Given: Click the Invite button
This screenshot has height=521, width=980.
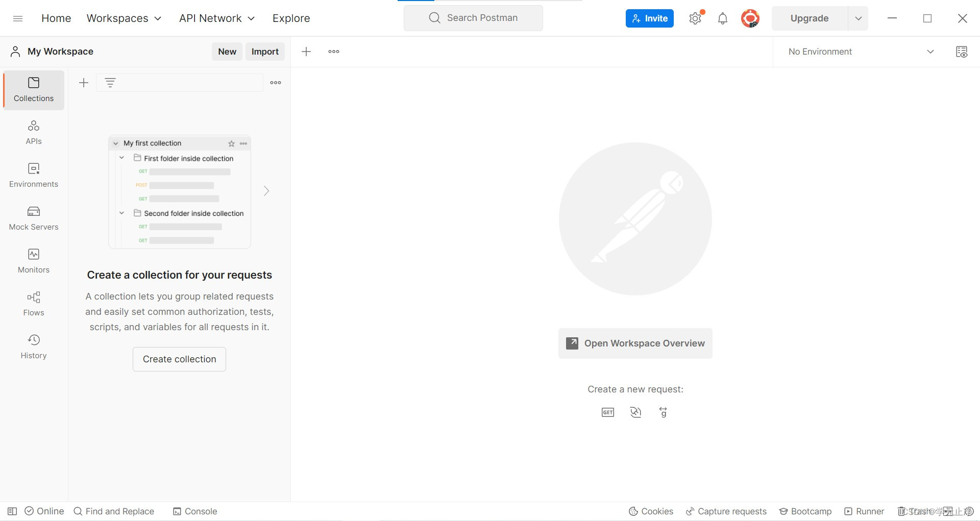Looking at the screenshot, I should [649, 18].
